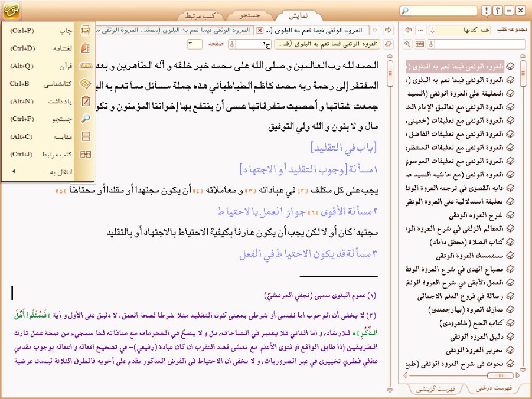Select the third document tab (محشى)
The height and width of the screenshot is (399, 532).
pos(117,30)
